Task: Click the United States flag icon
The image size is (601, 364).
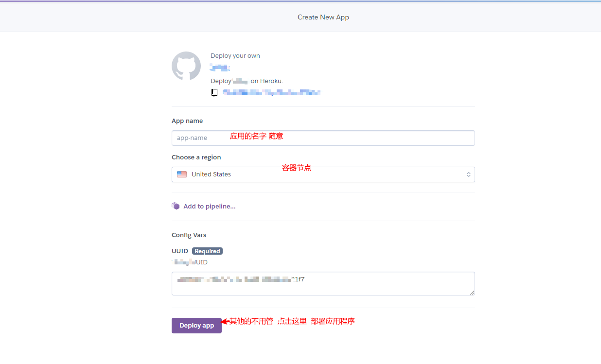Action: pyautogui.click(x=182, y=174)
